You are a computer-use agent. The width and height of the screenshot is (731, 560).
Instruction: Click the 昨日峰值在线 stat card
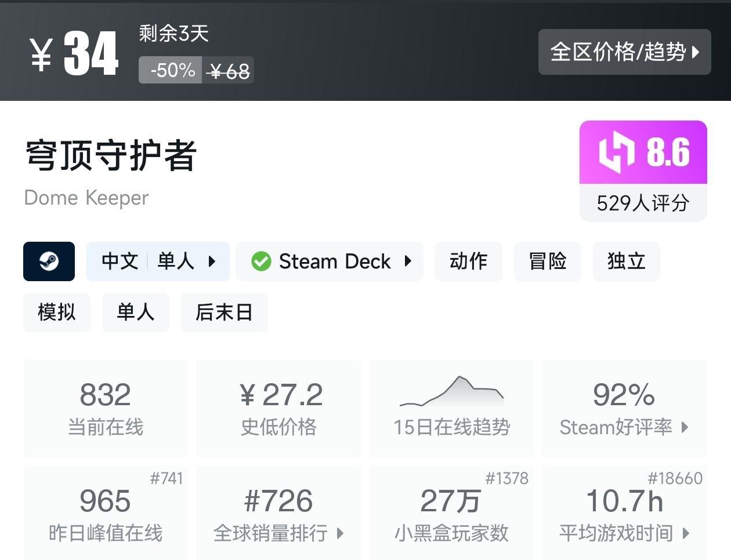106,513
